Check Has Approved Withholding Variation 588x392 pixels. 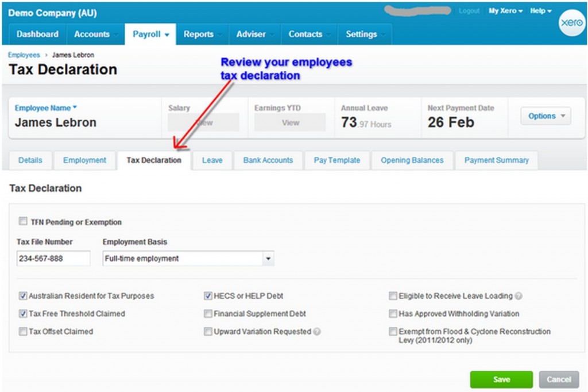[x=393, y=313]
